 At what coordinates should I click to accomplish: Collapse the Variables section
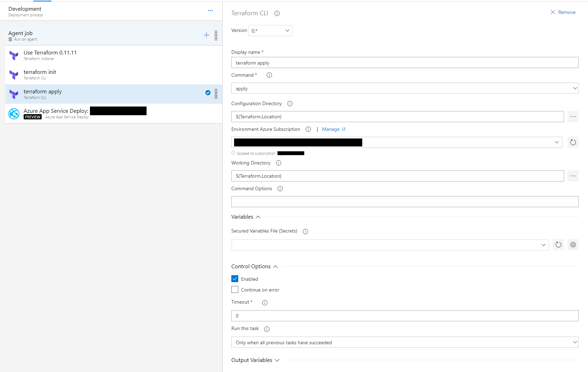pos(246,217)
